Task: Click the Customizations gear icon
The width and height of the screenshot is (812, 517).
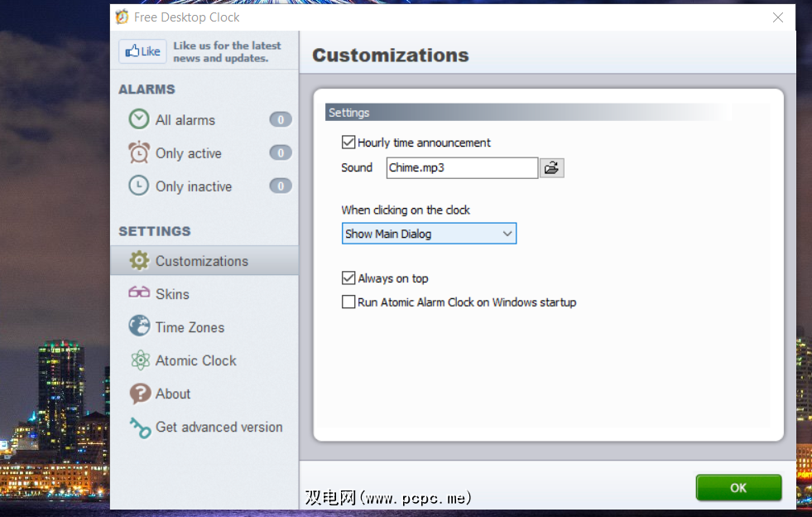Action: click(x=139, y=260)
